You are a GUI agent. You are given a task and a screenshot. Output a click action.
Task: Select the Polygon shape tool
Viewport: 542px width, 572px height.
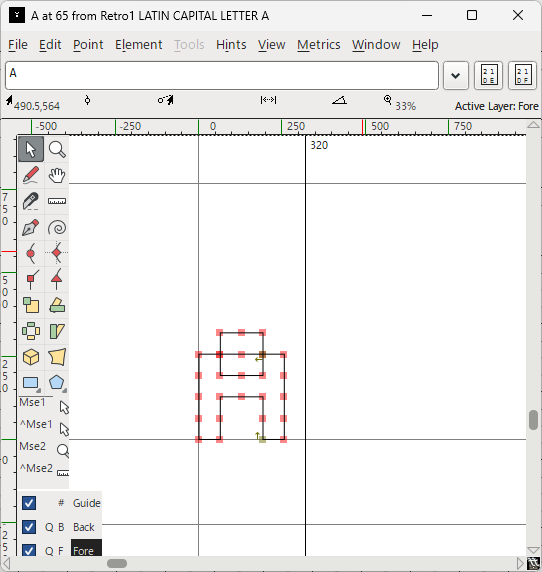(57, 383)
